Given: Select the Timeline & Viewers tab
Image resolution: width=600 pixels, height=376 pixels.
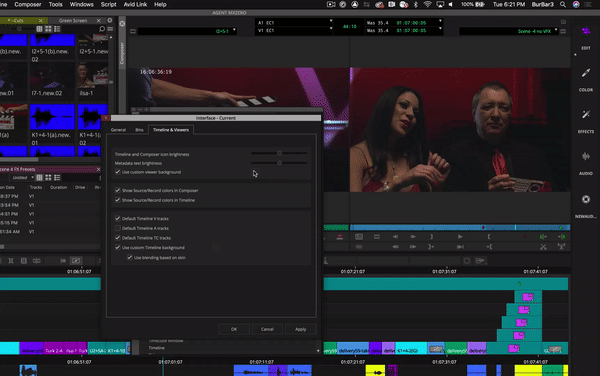Looking at the screenshot, I should point(171,130).
